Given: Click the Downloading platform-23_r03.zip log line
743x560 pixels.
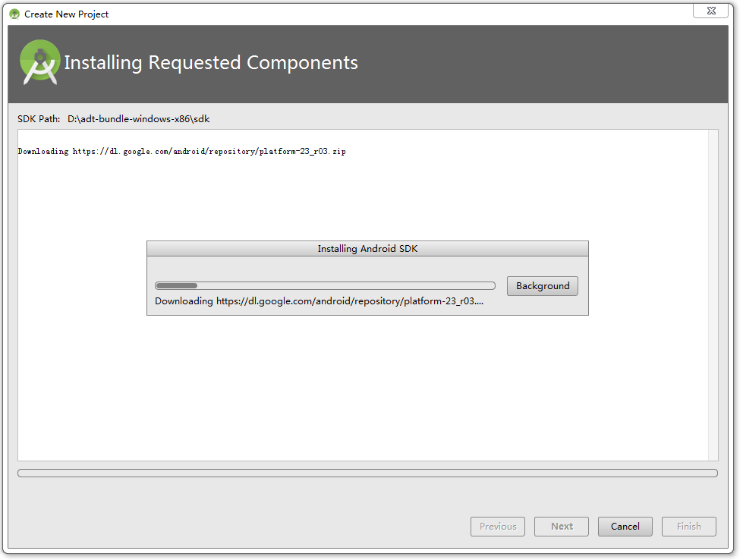Looking at the screenshot, I should [182, 151].
